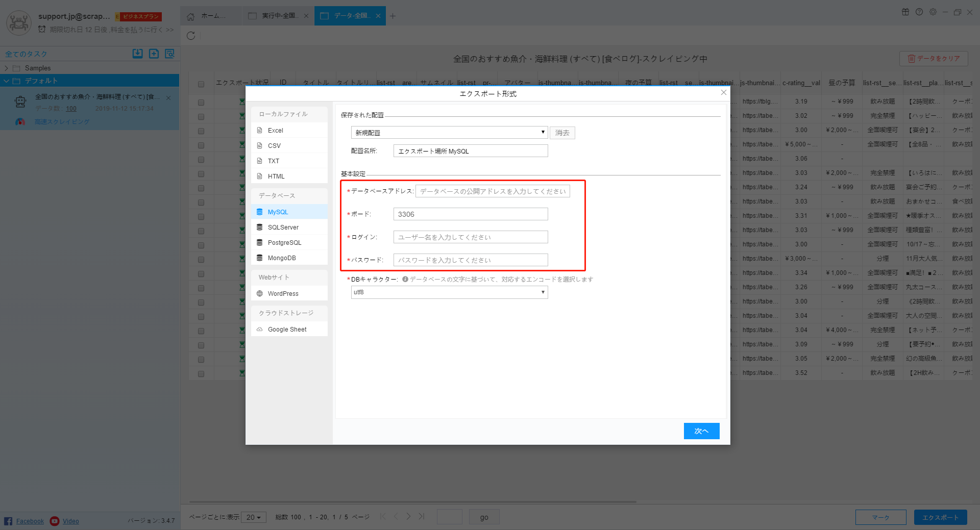Click the data count 100 link
This screenshot has height=530, width=980.
pyautogui.click(x=71, y=109)
